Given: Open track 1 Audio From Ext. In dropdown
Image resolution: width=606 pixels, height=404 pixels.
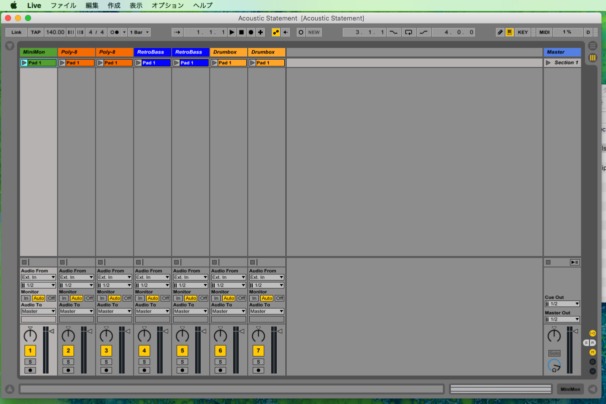Looking at the screenshot, I should [x=38, y=277].
